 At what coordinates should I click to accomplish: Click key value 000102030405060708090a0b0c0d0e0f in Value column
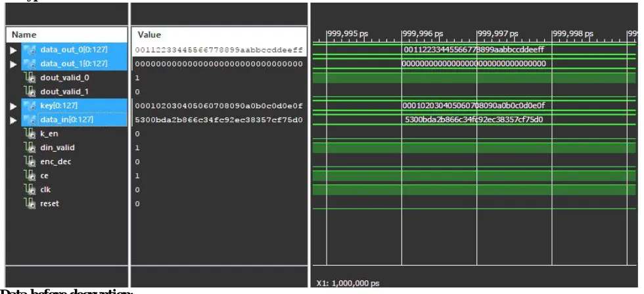coord(218,106)
